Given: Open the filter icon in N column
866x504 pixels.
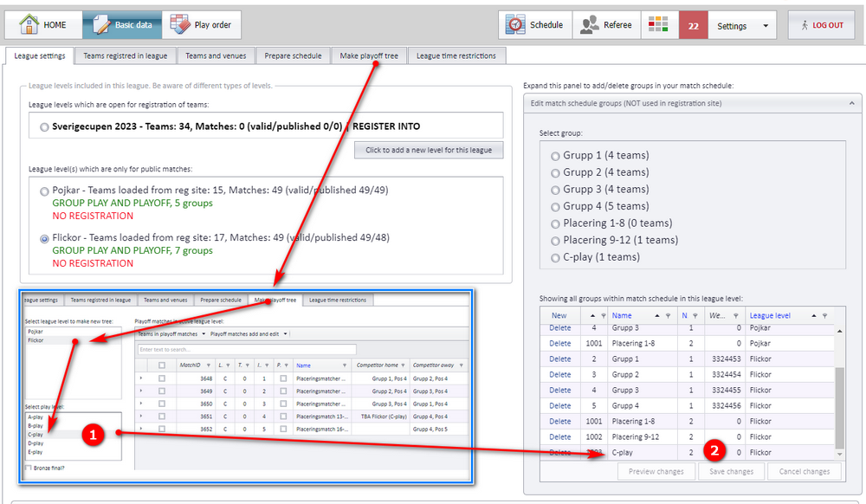Looking at the screenshot, I should (695, 316).
